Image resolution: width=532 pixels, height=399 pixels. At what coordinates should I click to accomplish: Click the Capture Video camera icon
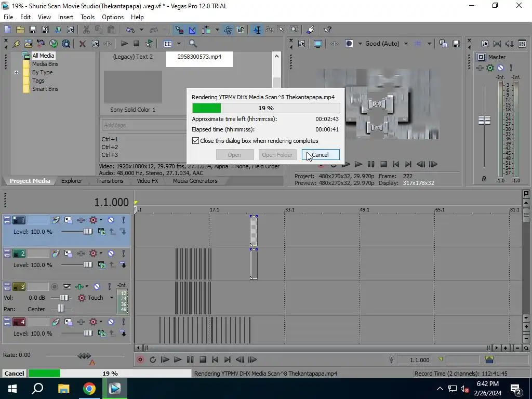coord(41,44)
